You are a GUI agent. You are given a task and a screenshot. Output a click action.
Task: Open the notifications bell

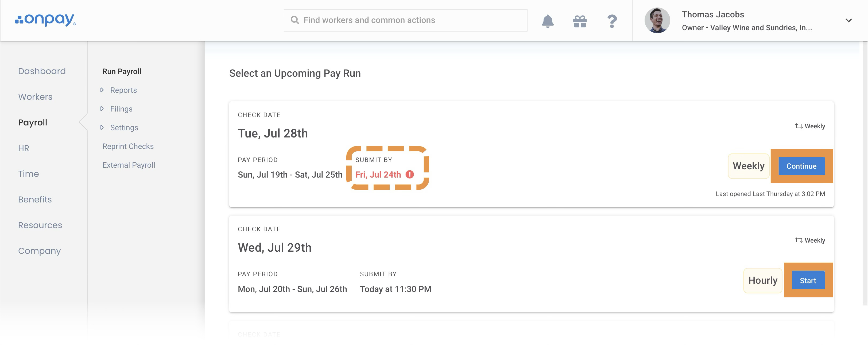coord(548,21)
